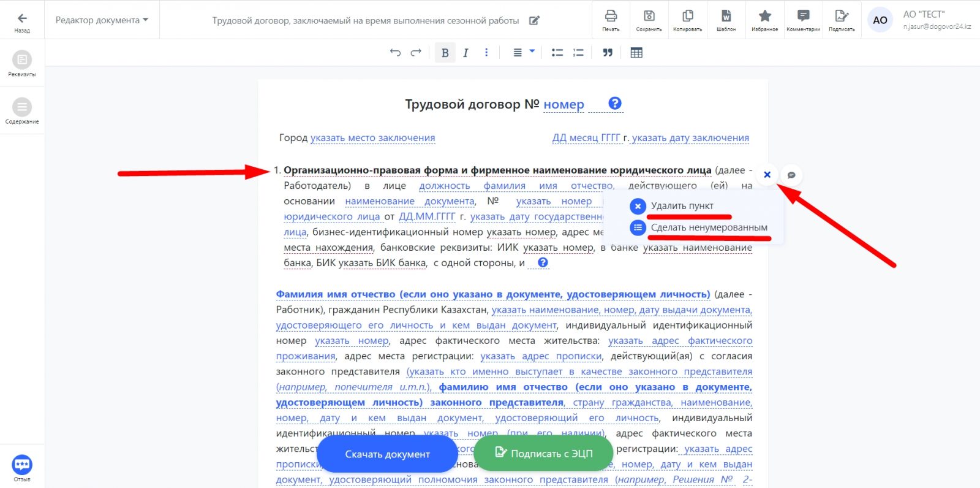Click the bold heading text of clause 1
Viewport: 980px width, 488px height.
pyautogui.click(x=497, y=170)
